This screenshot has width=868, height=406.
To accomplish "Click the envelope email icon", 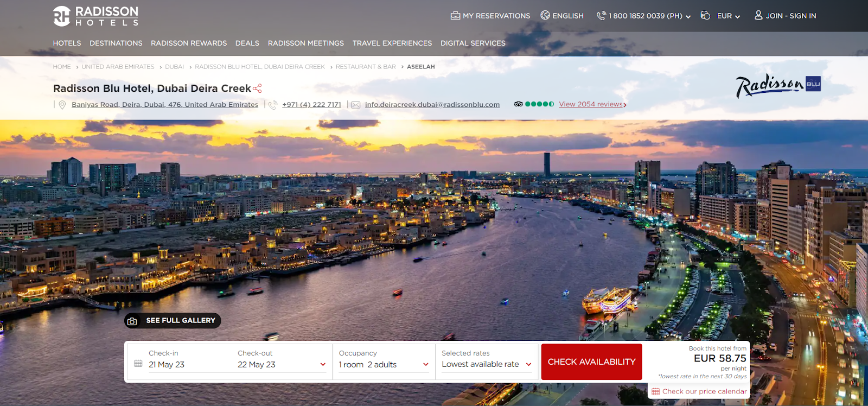I will 355,105.
